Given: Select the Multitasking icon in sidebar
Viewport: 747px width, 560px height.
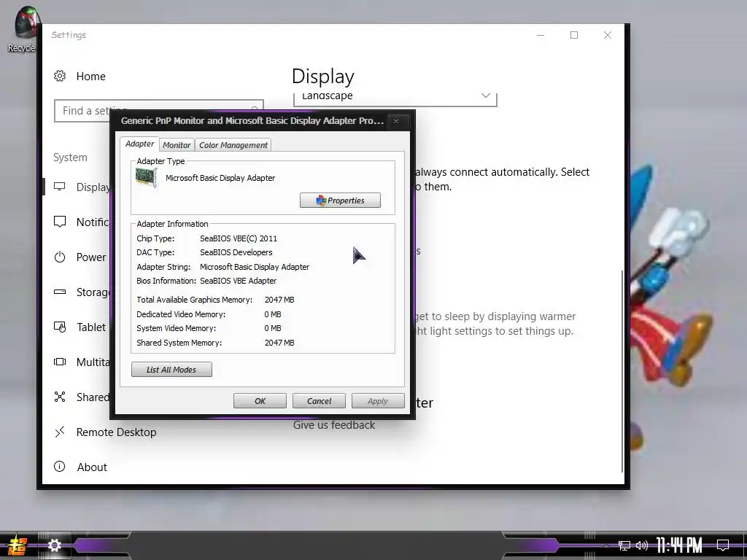Looking at the screenshot, I should tap(60, 362).
